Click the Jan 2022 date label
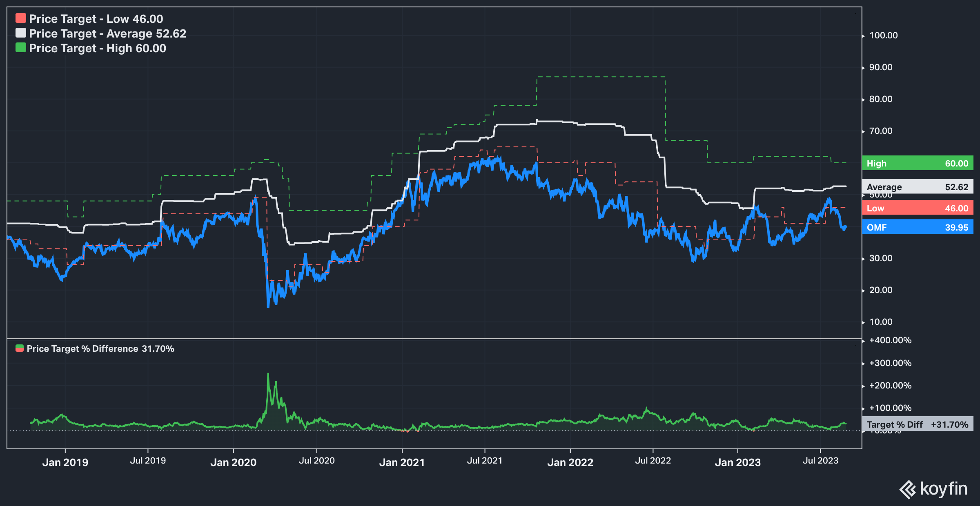 [x=570, y=462]
